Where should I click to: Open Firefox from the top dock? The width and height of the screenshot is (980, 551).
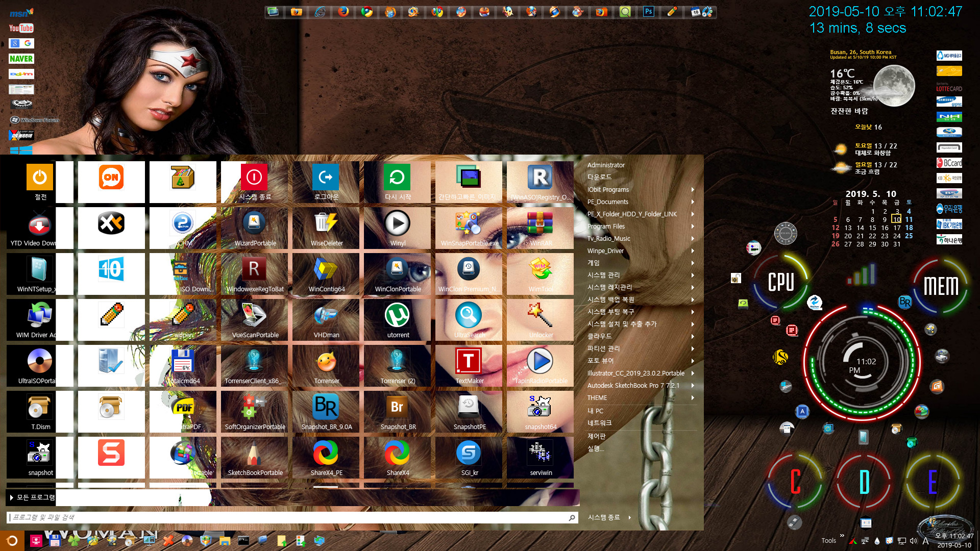(343, 11)
